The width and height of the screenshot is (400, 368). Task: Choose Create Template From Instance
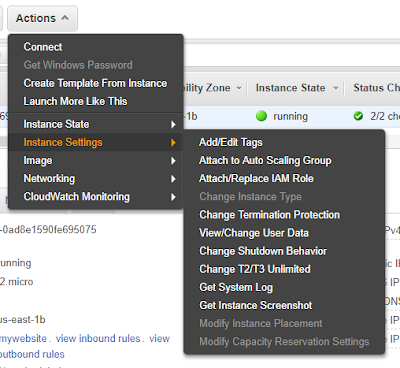pos(95,83)
